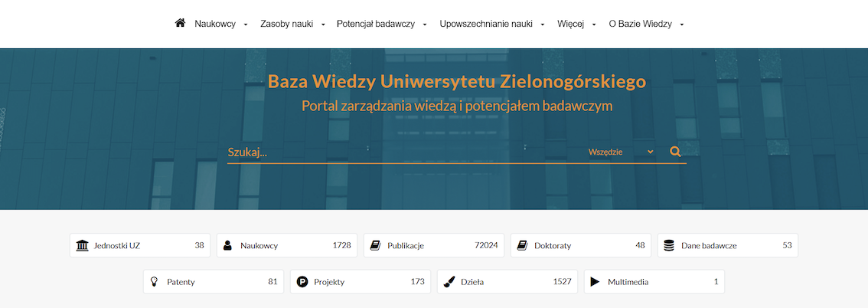Click the Multimedia play icon
The width and height of the screenshot is (868, 308).
pyautogui.click(x=595, y=281)
